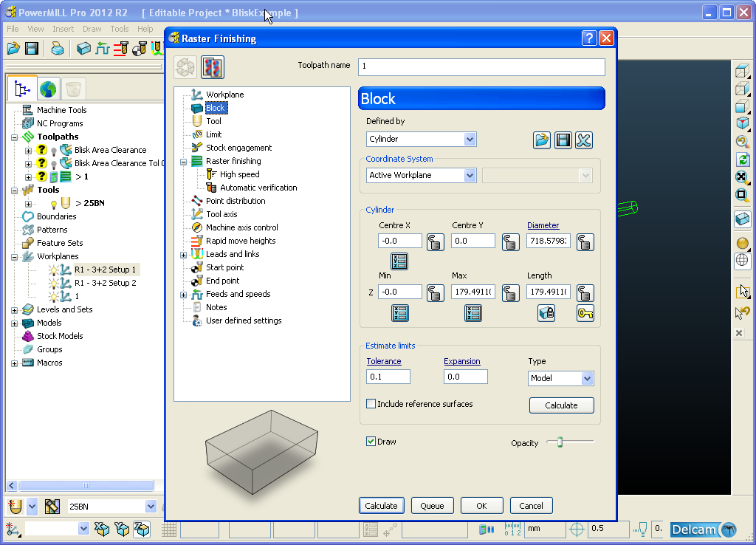Click the Tolerance value field
The image size is (756, 545).
point(388,377)
